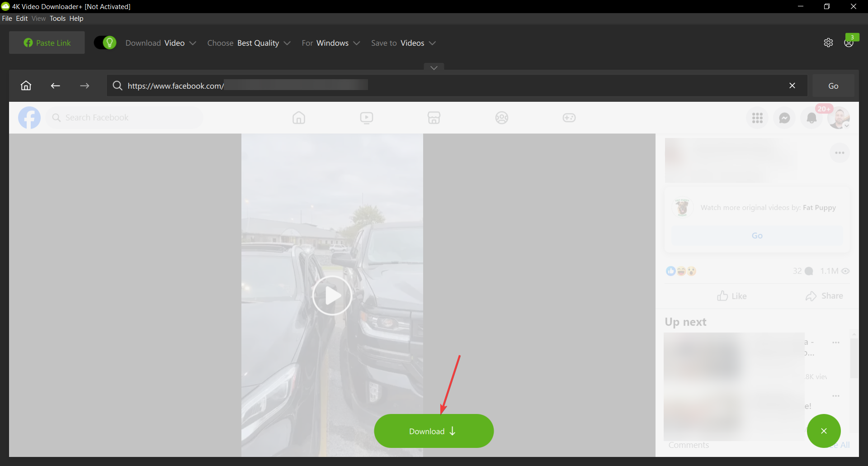Open the Facebook apps grid menu

point(757,118)
